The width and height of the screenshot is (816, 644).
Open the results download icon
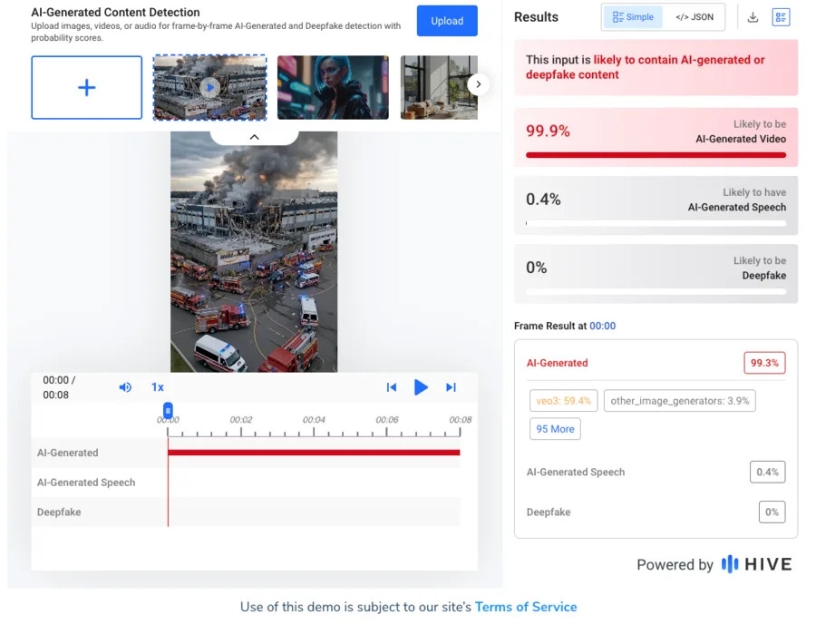753,16
